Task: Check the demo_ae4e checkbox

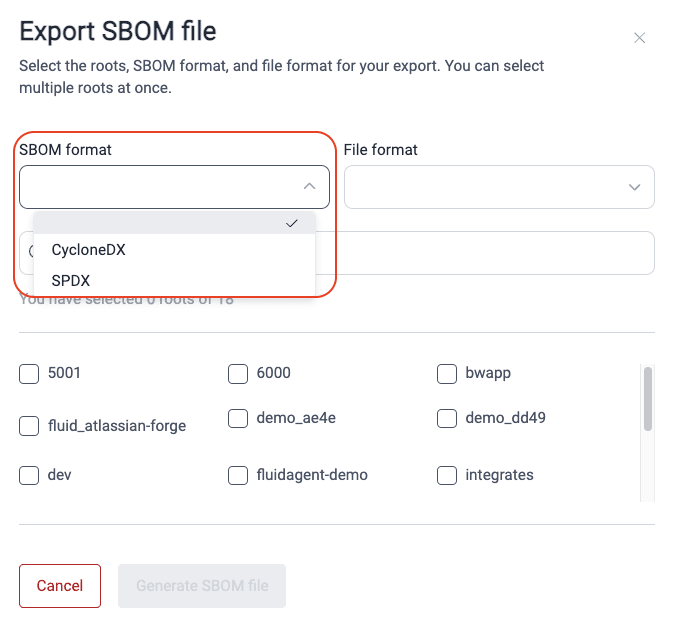Action: point(238,418)
